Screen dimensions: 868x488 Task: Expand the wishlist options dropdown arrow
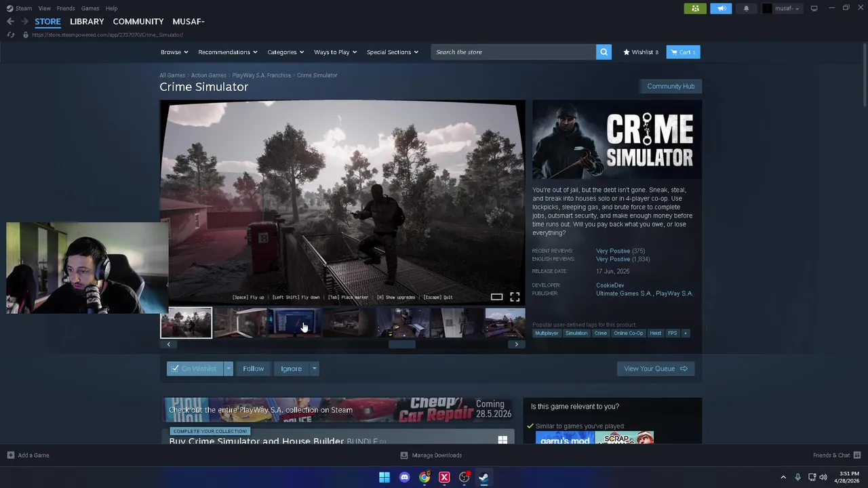point(229,369)
